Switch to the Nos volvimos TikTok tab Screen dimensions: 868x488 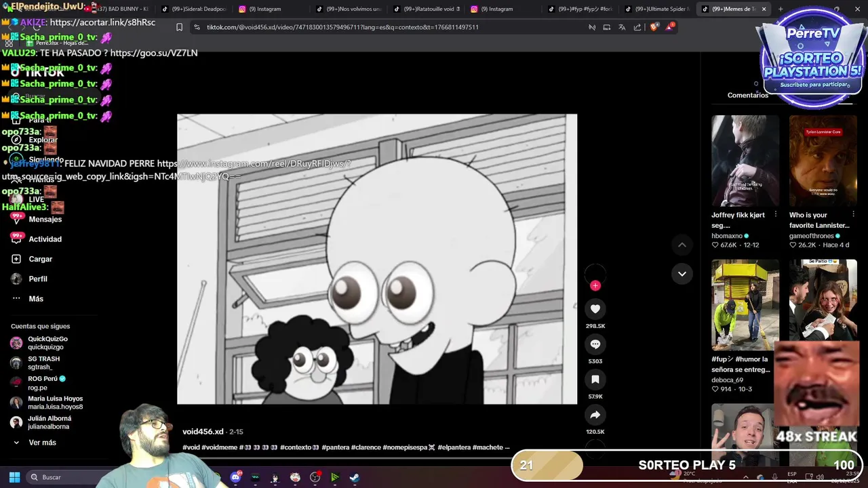click(349, 9)
